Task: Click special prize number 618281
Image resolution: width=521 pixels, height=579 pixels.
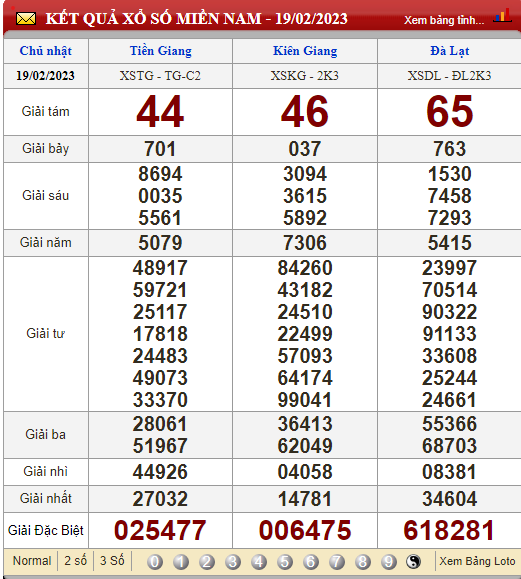Action: click(x=449, y=531)
